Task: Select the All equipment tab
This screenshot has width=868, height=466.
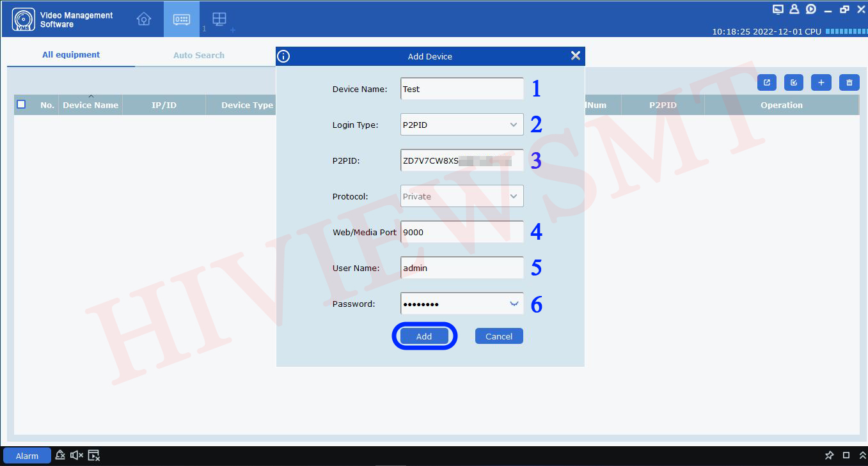Action: [71, 55]
